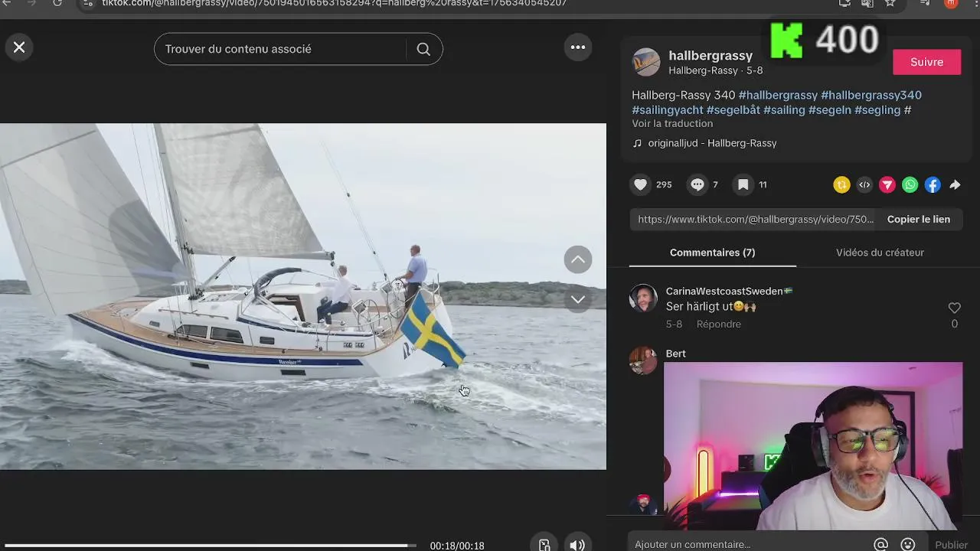980x551 pixels.
Task: Switch to 'Vidéos du créateur' tab
Action: click(880, 253)
